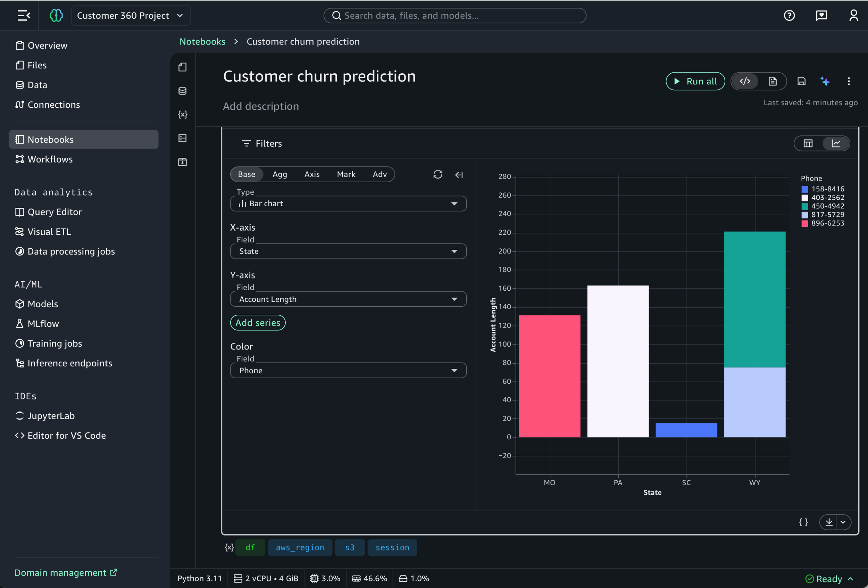Open the Customer 360 Project dropdown
Image resolution: width=868 pixels, height=588 pixels.
(x=130, y=15)
